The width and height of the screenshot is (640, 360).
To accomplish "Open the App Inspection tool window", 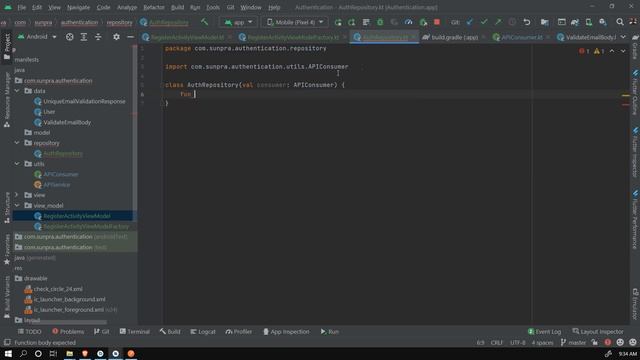I will point(286,331).
